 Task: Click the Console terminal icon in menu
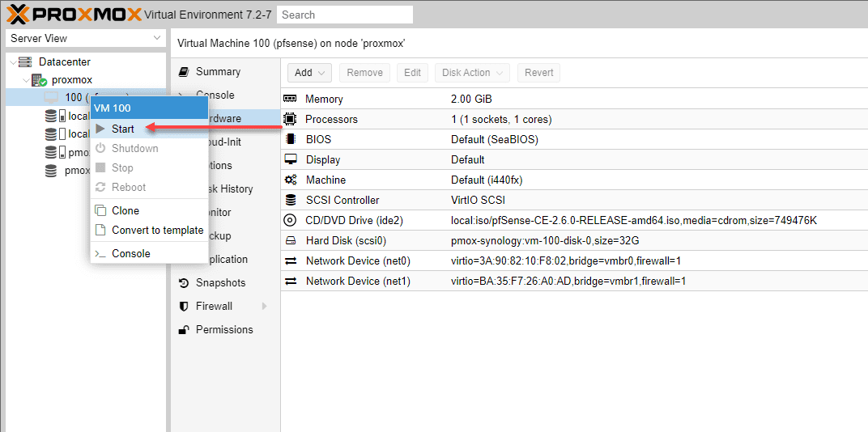(100, 253)
